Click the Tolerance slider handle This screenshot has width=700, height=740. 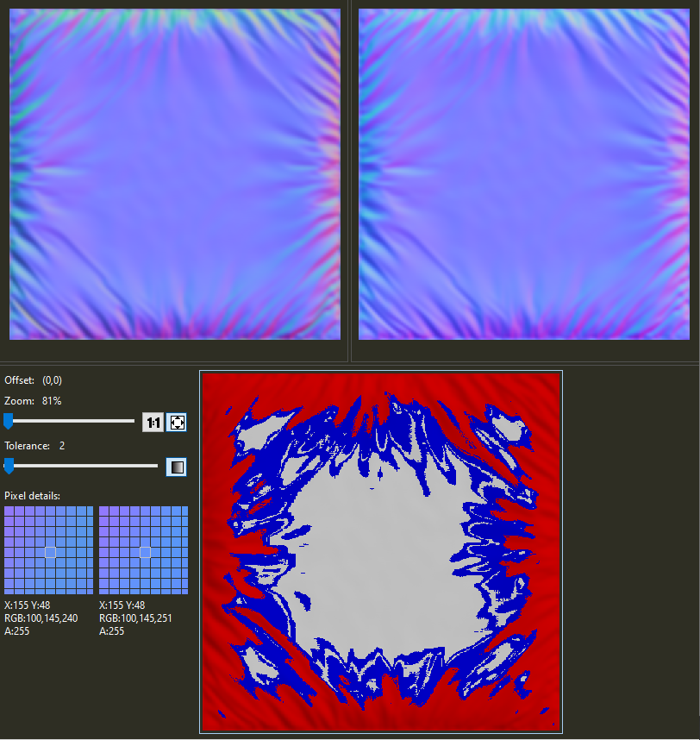pos(9,466)
